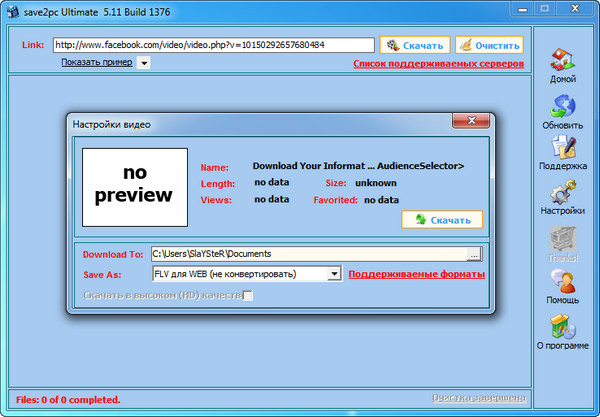Image resolution: width=600 pixels, height=417 pixels.
Task: Open Список поддерживаемых серверов link
Action: [439, 64]
